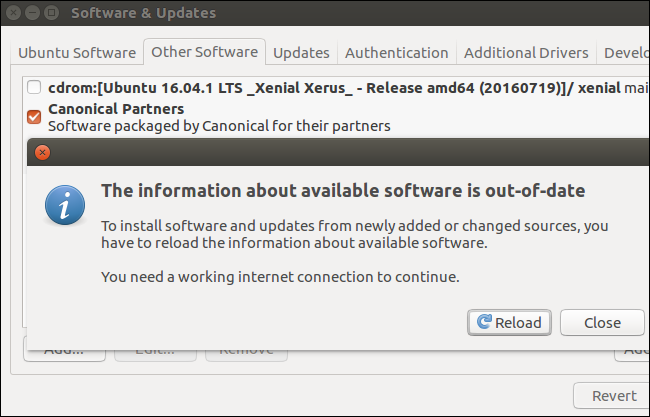Image resolution: width=650 pixels, height=417 pixels.
Task: Click the Reload button in the dialog
Action: tap(509, 322)
